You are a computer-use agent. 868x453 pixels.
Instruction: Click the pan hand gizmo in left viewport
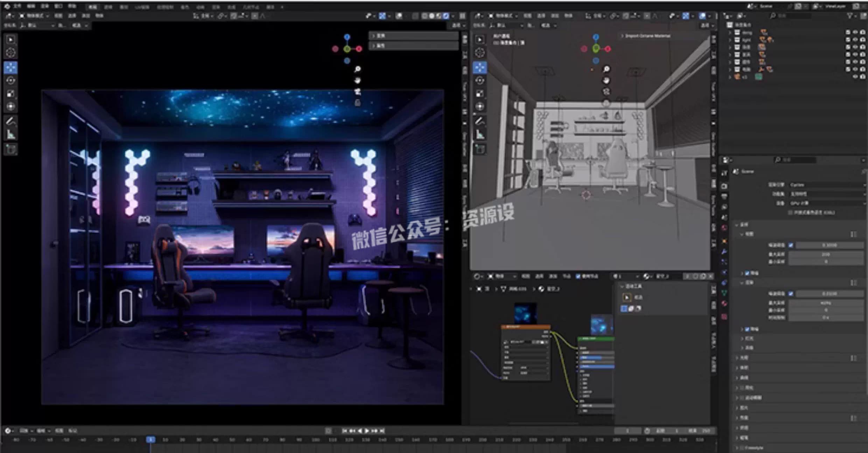tap(357, 80)
